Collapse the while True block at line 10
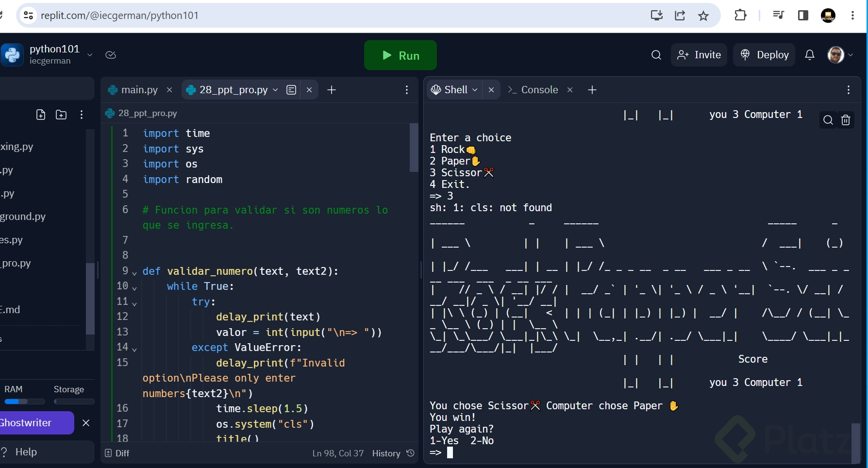The width and height of the screenshot is (868, 468). 134,288
